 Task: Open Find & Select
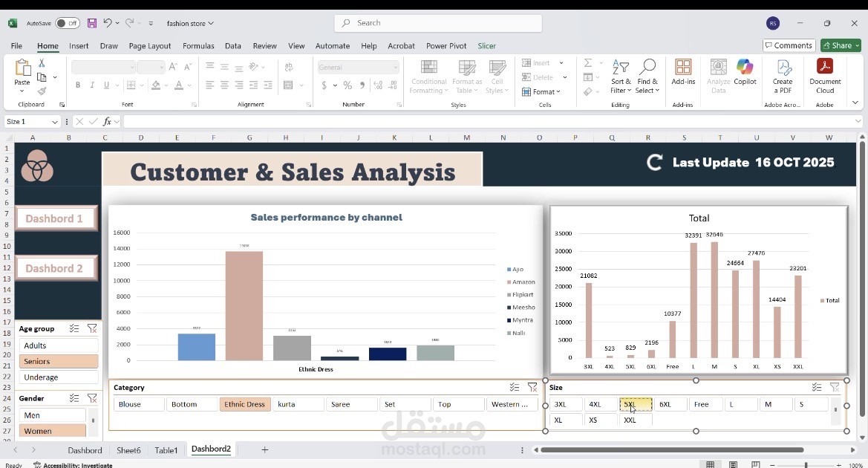(647, 77)
